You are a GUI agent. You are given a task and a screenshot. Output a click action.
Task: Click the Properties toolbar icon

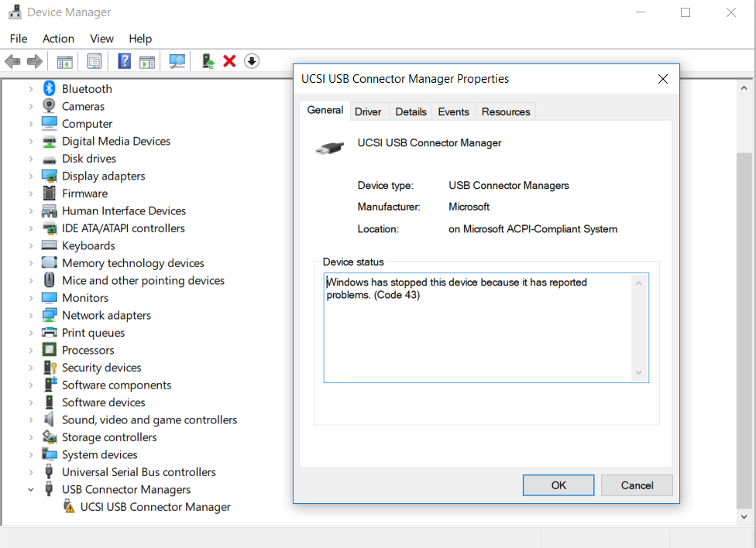point(94,61)
